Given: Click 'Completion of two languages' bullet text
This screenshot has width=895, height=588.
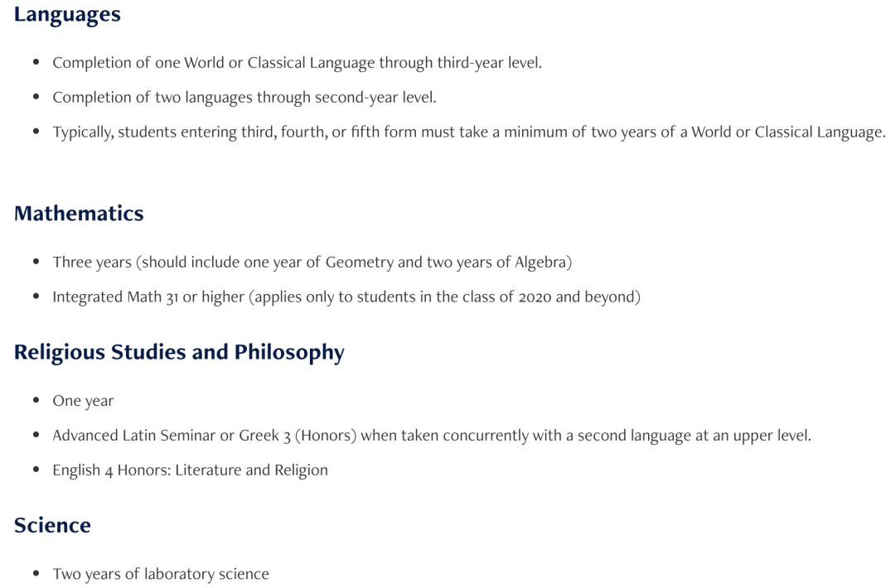Looking at the screenshot, I should coord(244,98).
